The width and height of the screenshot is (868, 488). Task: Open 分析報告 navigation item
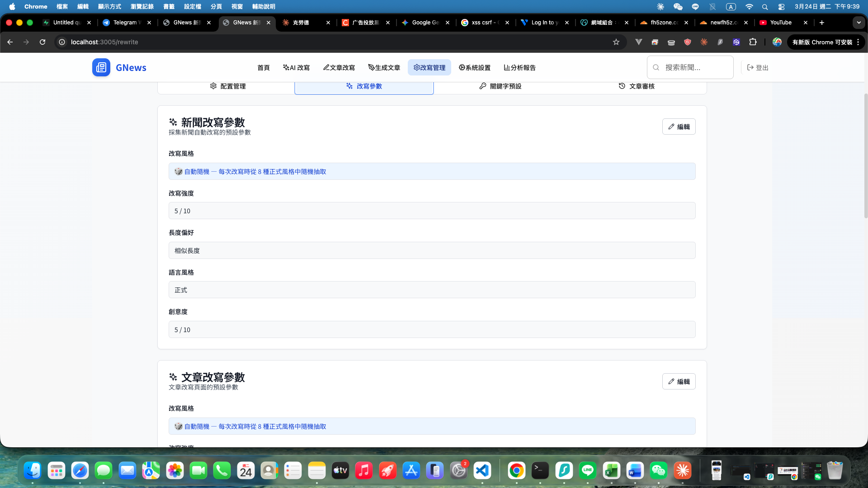520,67
